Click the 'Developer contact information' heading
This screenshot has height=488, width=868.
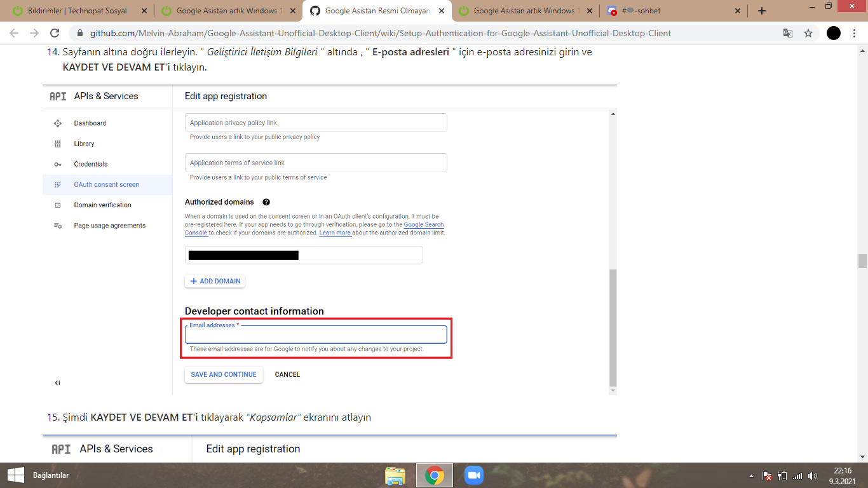pos(254,311)
